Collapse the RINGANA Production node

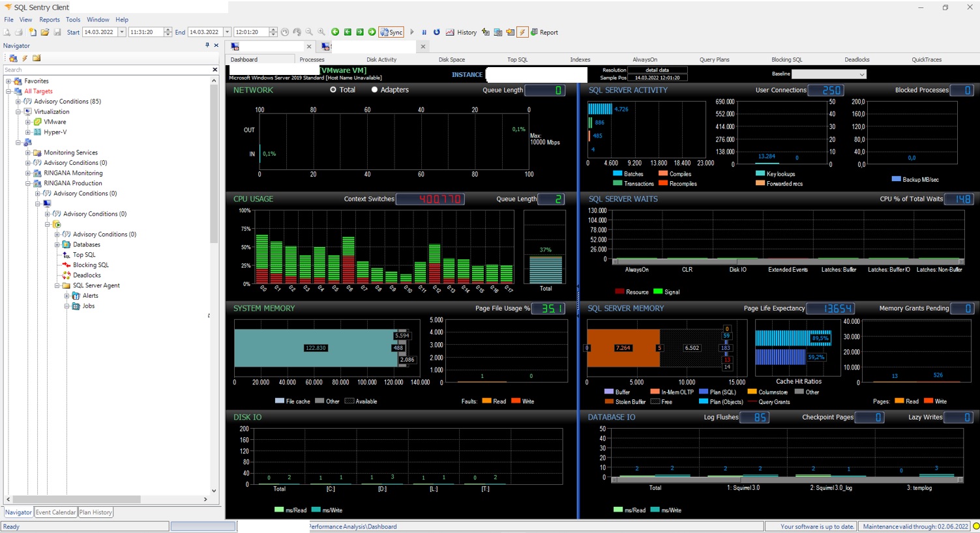pos(28,183)
